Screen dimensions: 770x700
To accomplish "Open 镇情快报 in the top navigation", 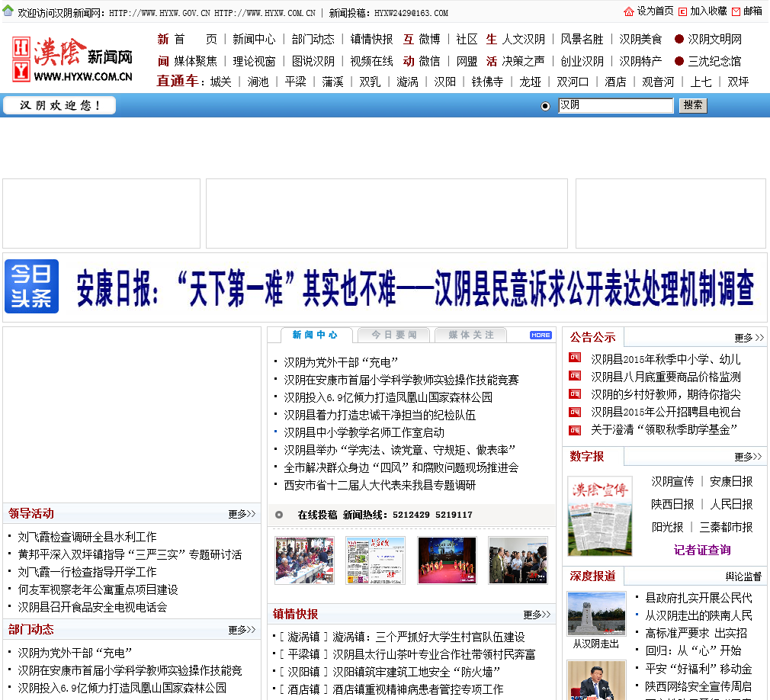I will 371,40.
